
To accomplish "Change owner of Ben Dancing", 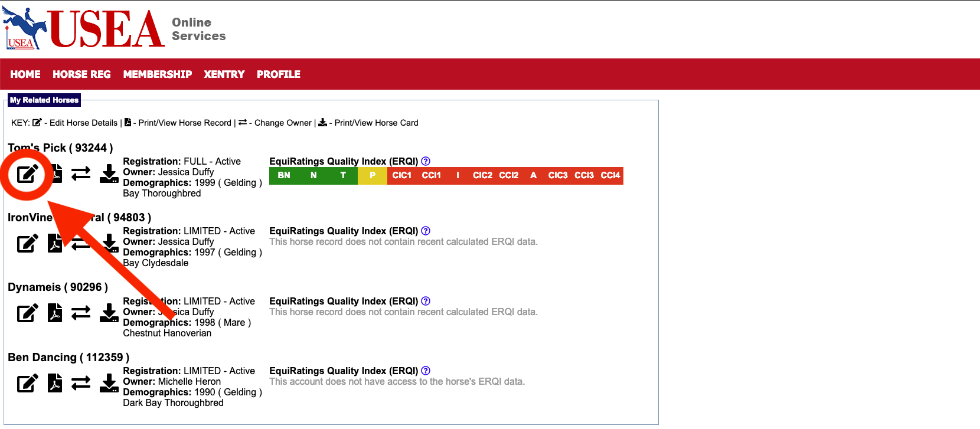I will click(81, 383).
